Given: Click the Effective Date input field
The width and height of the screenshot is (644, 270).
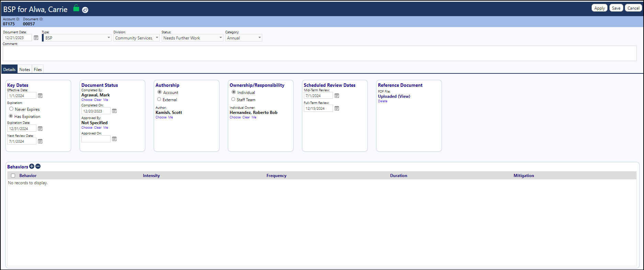Looking at the screenshot, I should pos(22,96).
